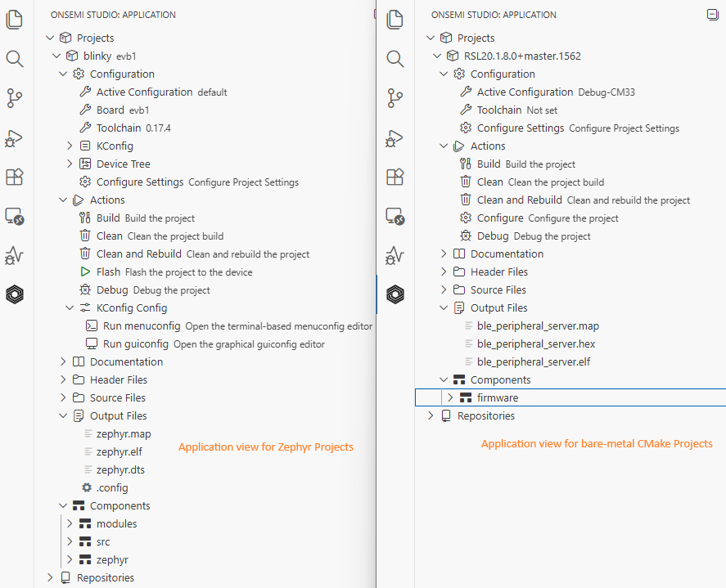The height and width of the screenshot is (588, 726).
Task: Open the ble_peripheral_server.hex file
Action: (x=535, y=343)
